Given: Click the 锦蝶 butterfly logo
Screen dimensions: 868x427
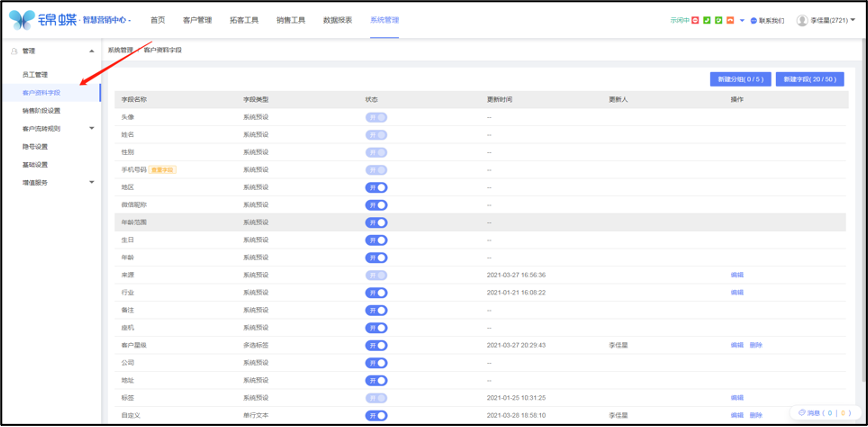Looking at the screenshot, I should [x=22, y=20].
